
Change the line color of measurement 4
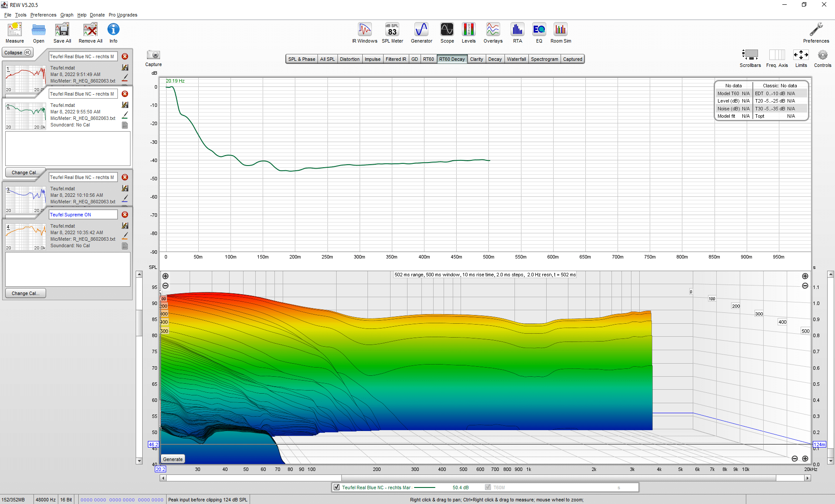tap(125, 235)
